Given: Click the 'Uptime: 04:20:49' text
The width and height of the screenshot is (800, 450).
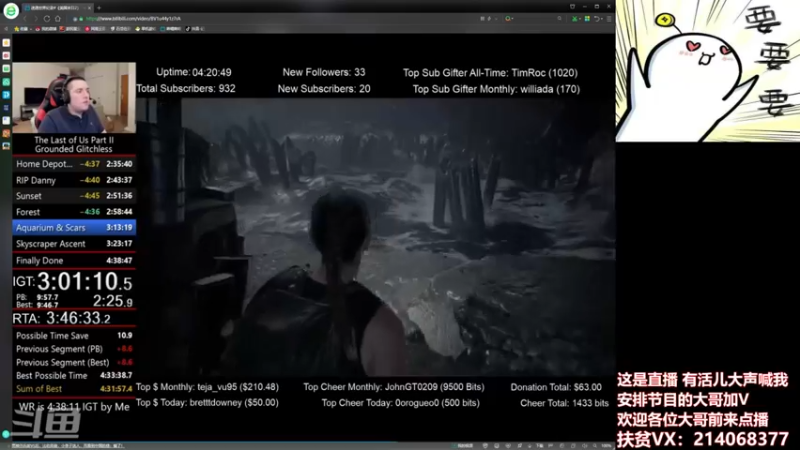Looking at the screenshot, I should [194, 72].
